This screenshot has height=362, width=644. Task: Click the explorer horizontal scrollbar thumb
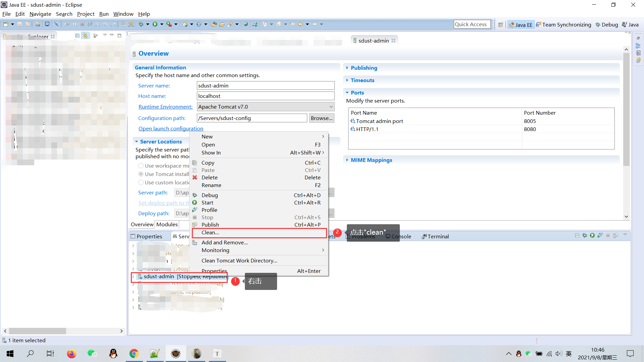pyautogui.click(x=38, y=331)
